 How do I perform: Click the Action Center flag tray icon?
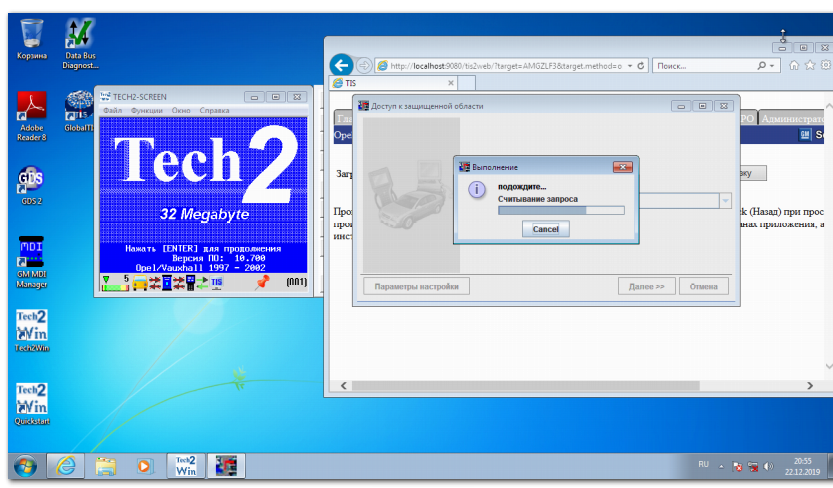coord(737,467)
